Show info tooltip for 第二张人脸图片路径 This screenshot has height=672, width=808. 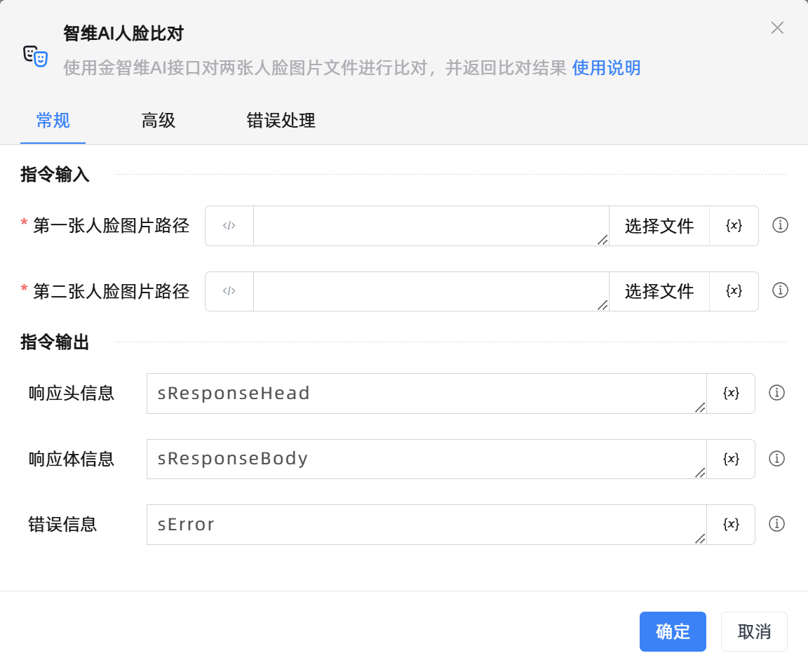coord(780,290)
